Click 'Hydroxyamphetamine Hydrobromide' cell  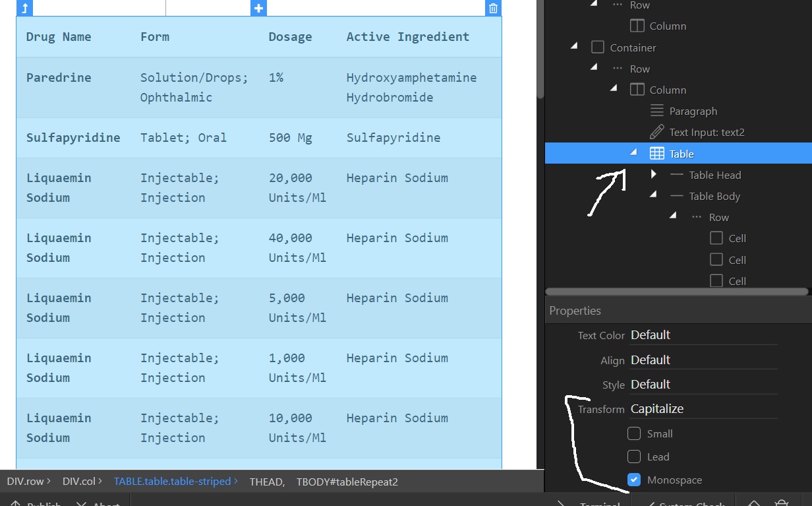(x=411, y=87)
